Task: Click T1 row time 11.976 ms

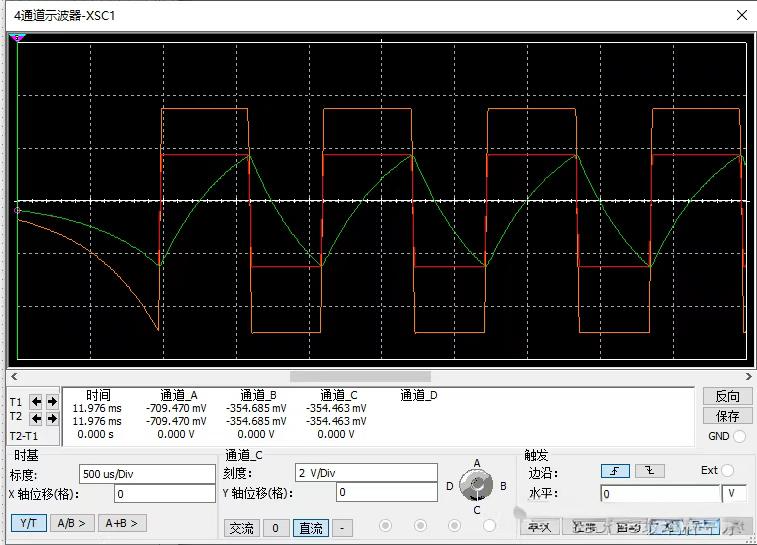Action: pyautogui.click(x=97, y=408)
